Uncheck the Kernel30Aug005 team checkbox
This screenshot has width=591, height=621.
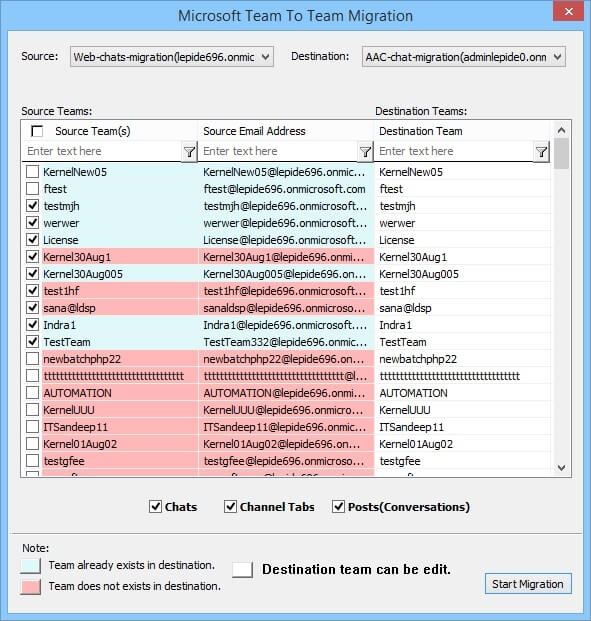click(32, 274)
